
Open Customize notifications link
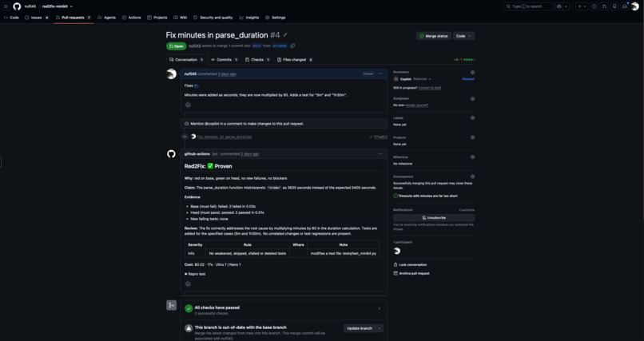467,210
